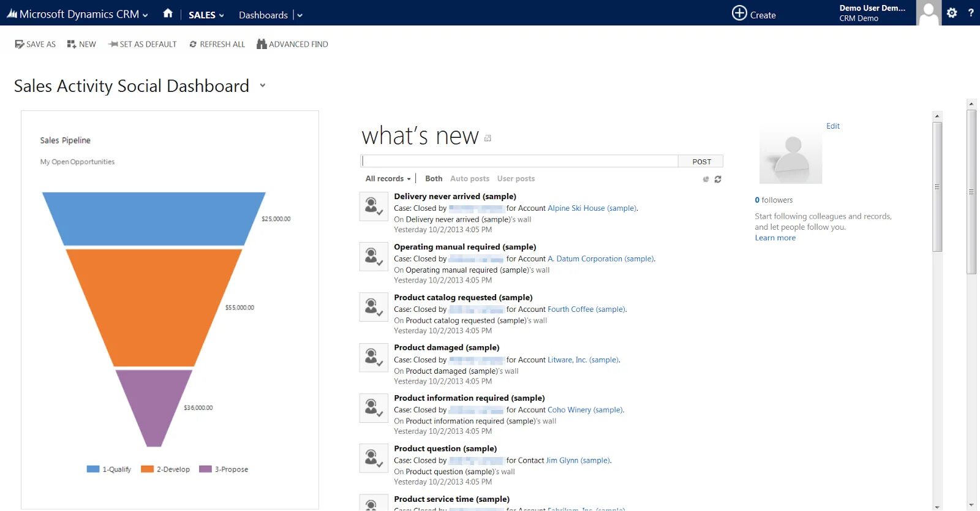Open Jim Glynn (sample) contact link
980x511 pixels.
coord(578,461)
